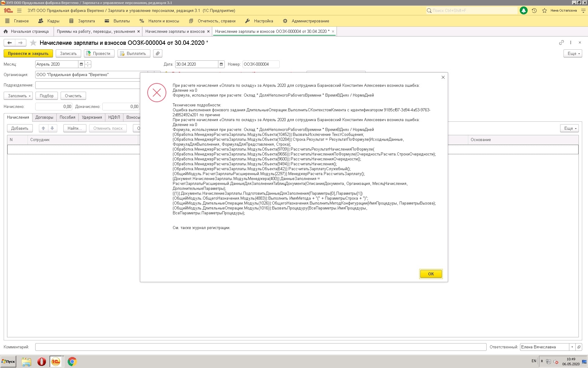The image size is (588, 368).
Task: Open calendar picker next to date field
Action: [x=221, y=64]
